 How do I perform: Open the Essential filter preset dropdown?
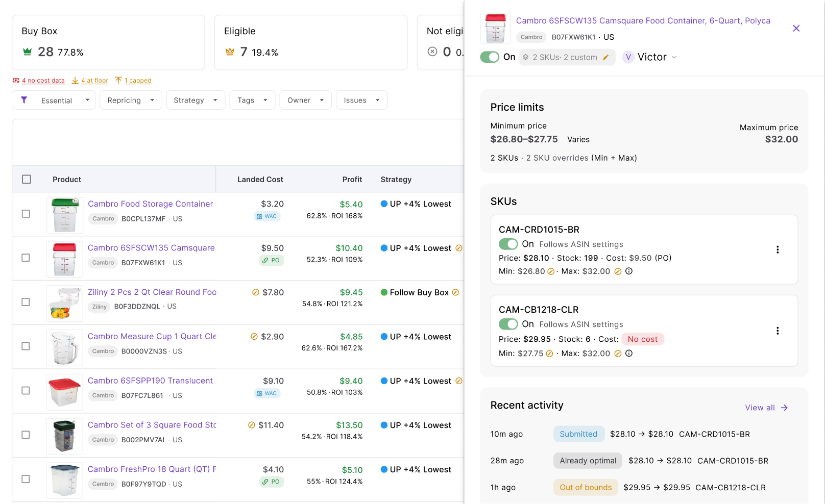pyautogui.click(x=66, y=100)
